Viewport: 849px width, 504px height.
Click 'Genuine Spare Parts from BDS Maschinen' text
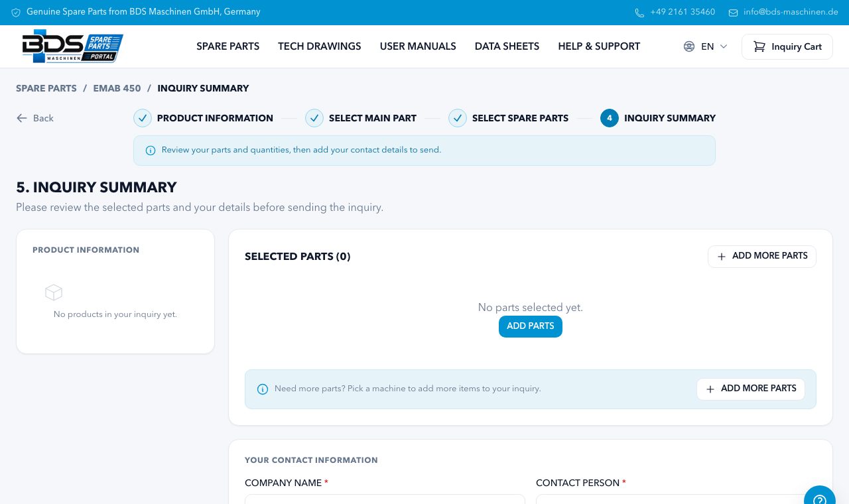143,12
